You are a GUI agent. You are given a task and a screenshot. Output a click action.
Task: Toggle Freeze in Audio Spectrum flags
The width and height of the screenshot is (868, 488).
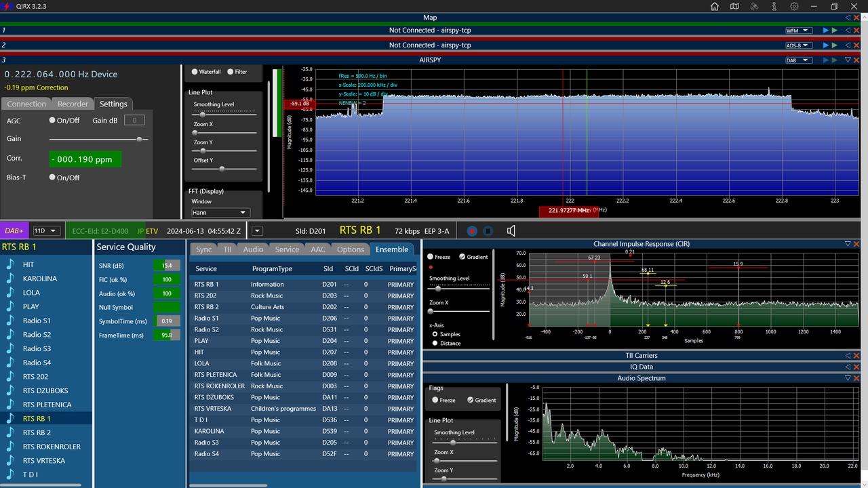[435, 400]
